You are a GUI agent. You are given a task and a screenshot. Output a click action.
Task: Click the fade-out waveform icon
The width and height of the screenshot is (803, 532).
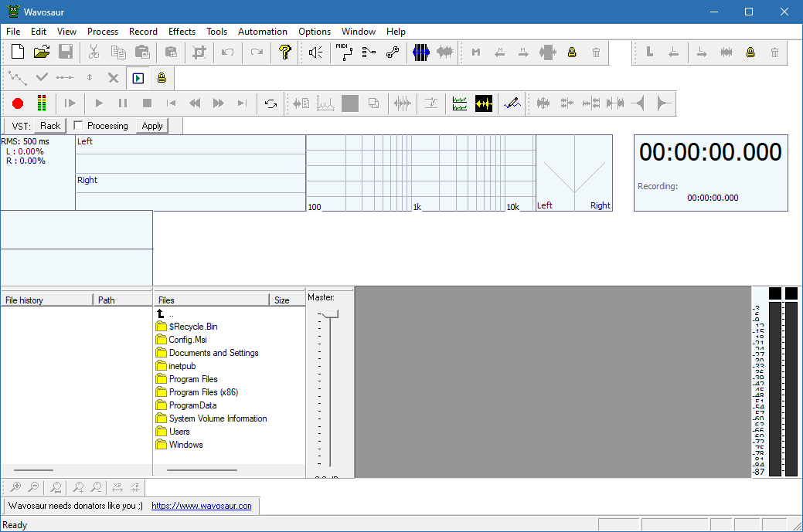point(663,103)
